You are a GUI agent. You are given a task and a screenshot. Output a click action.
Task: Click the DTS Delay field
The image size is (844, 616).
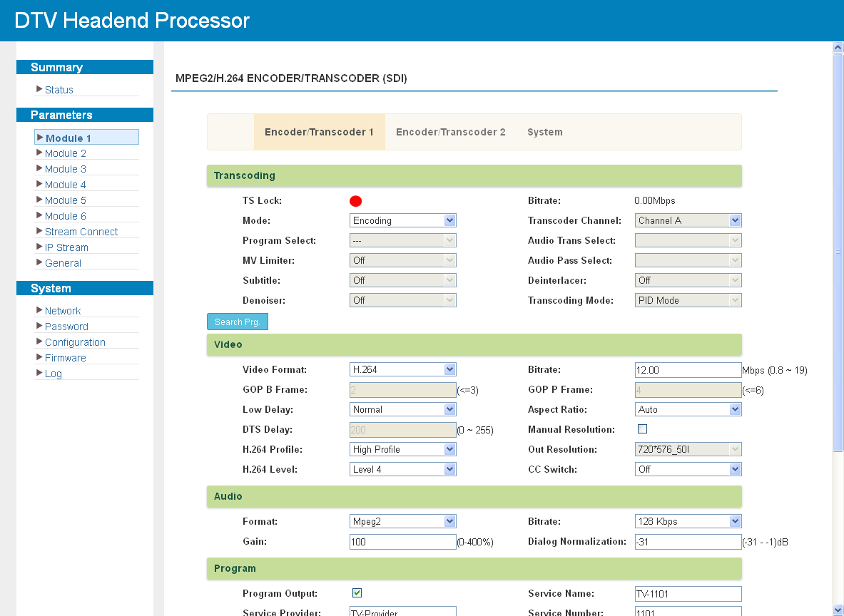click(402, 430)
